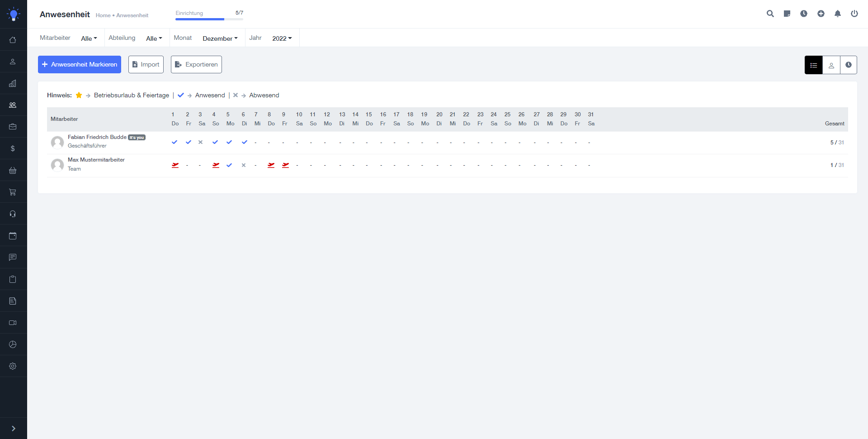Open the calendar module from the sidebar

13,235
